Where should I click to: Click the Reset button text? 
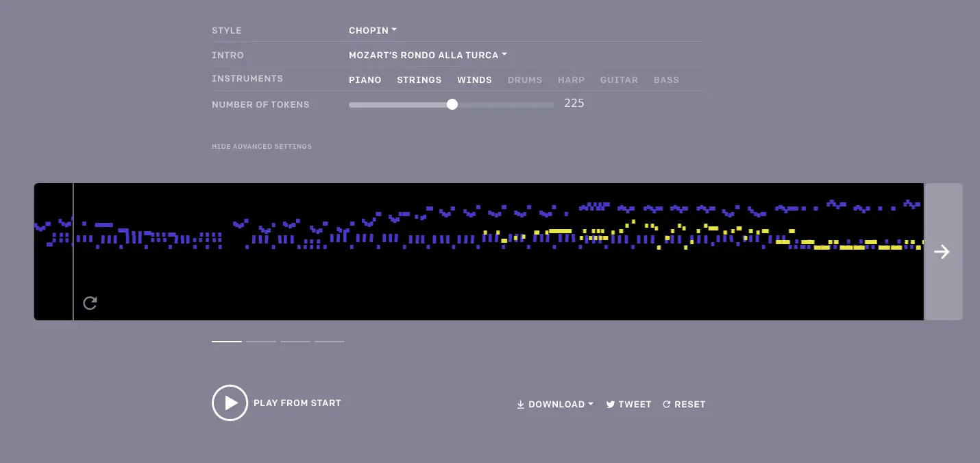coord(690,405)
